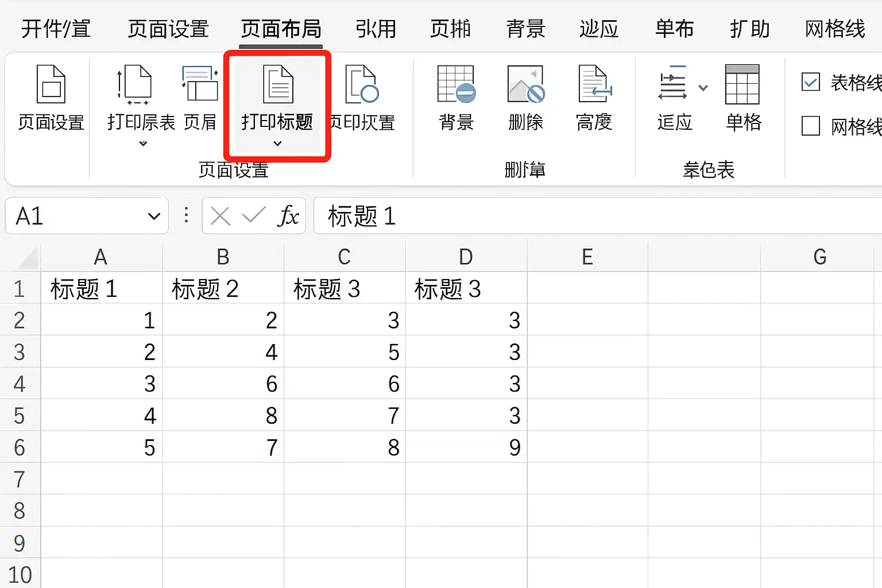This screenshot has width=882, height=588.
Task: Open the 页面设置 dialog icon
Action: tap(49, 98)
